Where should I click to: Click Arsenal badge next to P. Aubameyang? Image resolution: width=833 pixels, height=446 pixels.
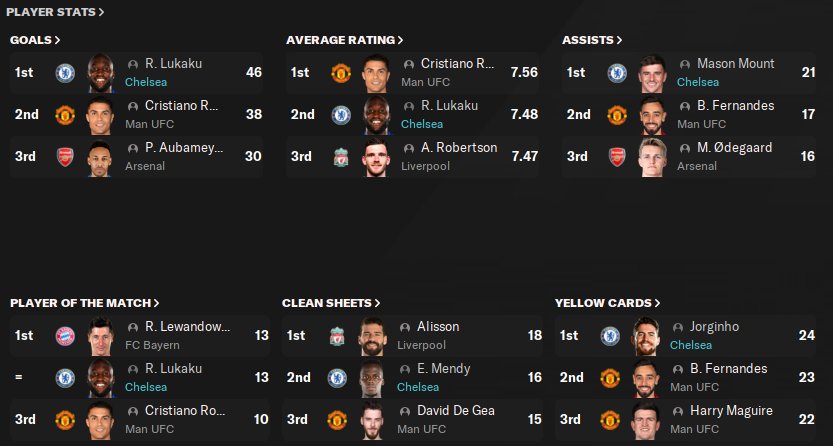click(65, 157)
